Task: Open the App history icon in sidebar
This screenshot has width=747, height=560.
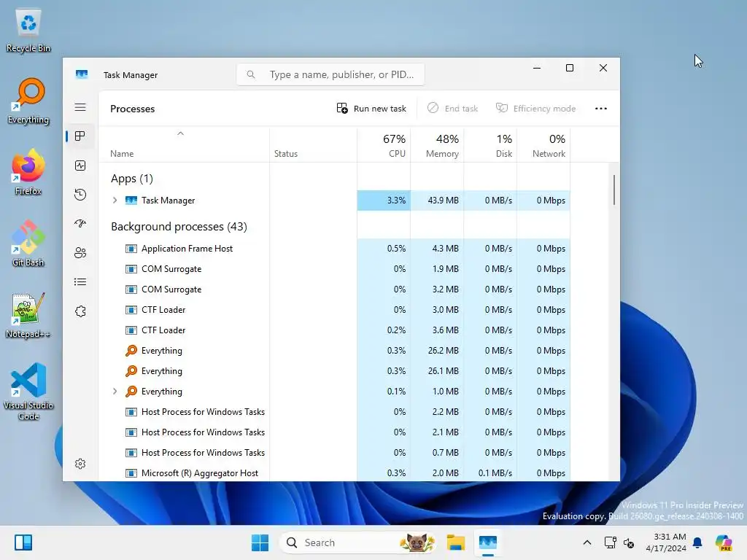Action: 80,194
